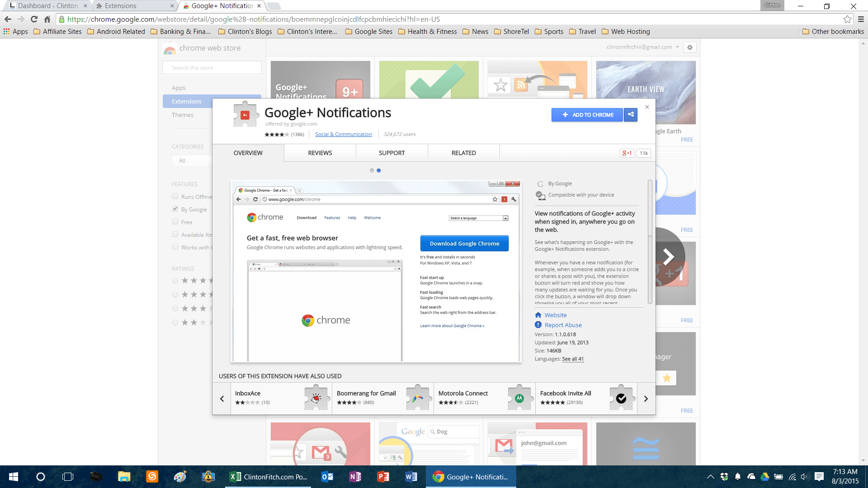Open the web store settings gear
868x488 pixels.
pyautogui.click(x=690, y=47)
